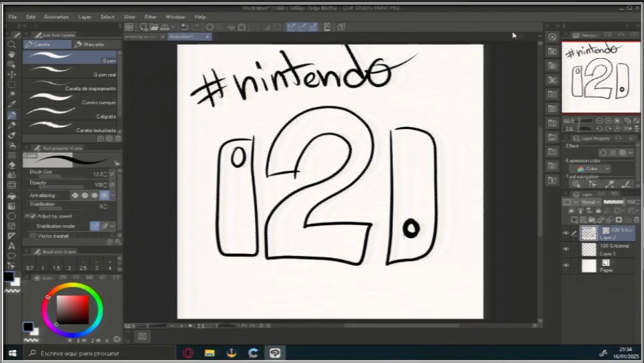This screenshot has width=644, height=363.
Task: Click the Save icon in command bar
Action: click(164, 27)
